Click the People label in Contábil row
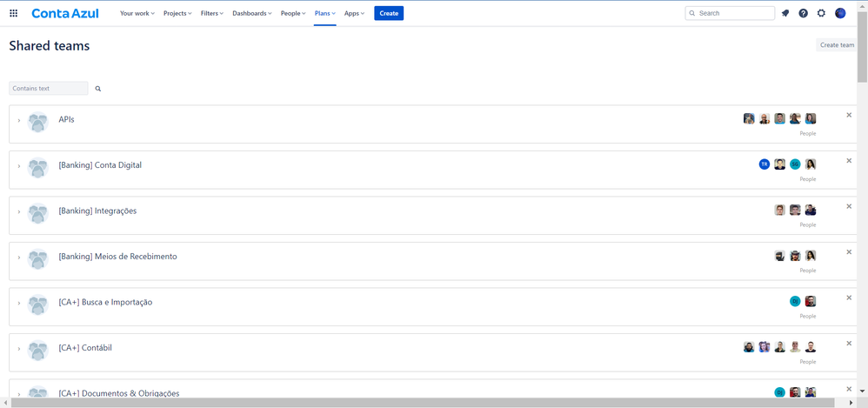This screenshot has height=408, width=868. tap(808, 362)
